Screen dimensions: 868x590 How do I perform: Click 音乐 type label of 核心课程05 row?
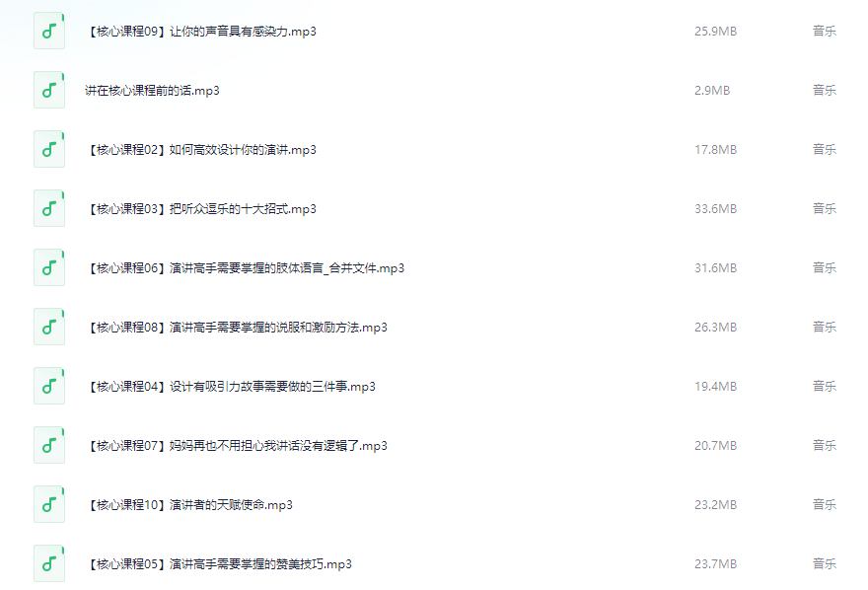(825, 564)
